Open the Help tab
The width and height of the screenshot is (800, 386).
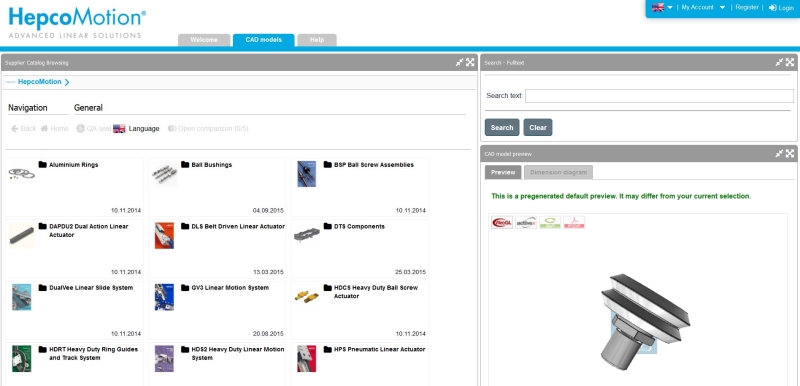[317, 40]
